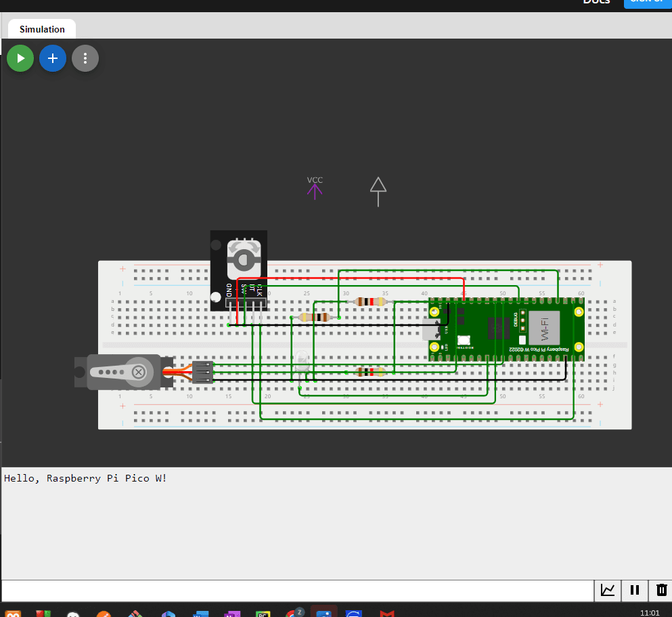The height and width of the screenshot is (617, 672).
Task: Open the Gmail icon in the taskbar
Action: [387, 614]
